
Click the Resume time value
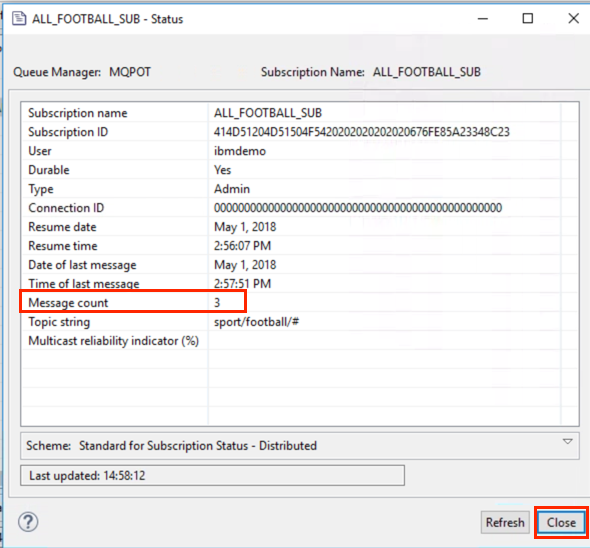coord(242,246)
